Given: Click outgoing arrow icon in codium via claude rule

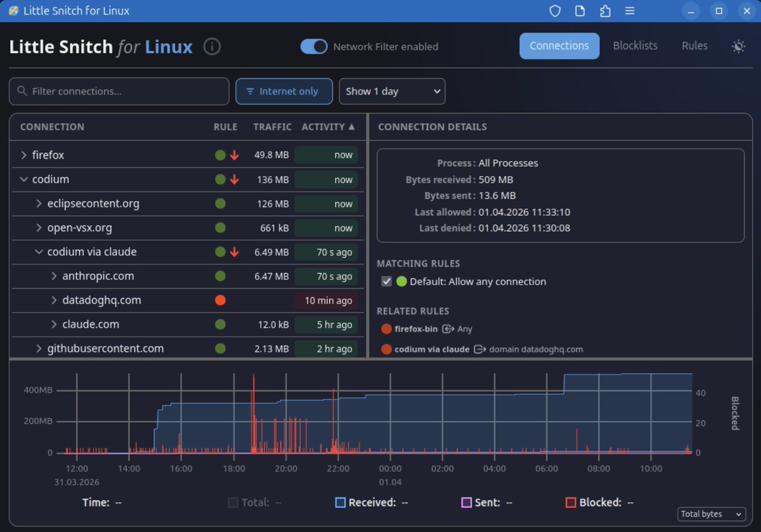Looking at the screenshot, I should [479, 349].
